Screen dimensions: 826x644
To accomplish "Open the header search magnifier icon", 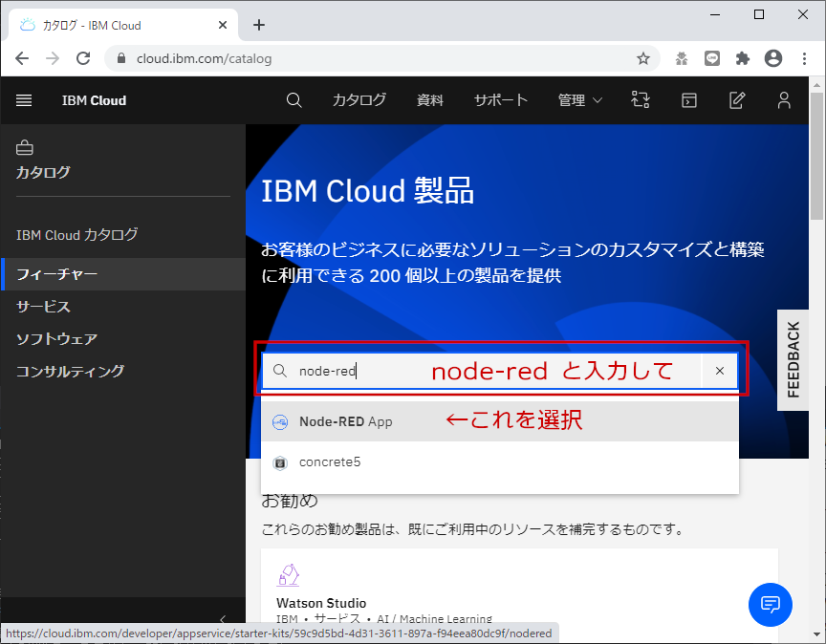I will tap(293, 100).
